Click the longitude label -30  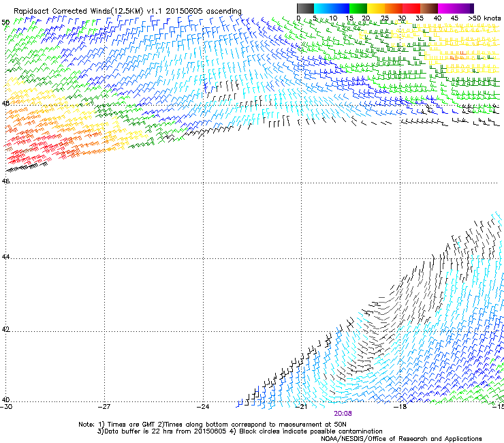click(6, 407)
